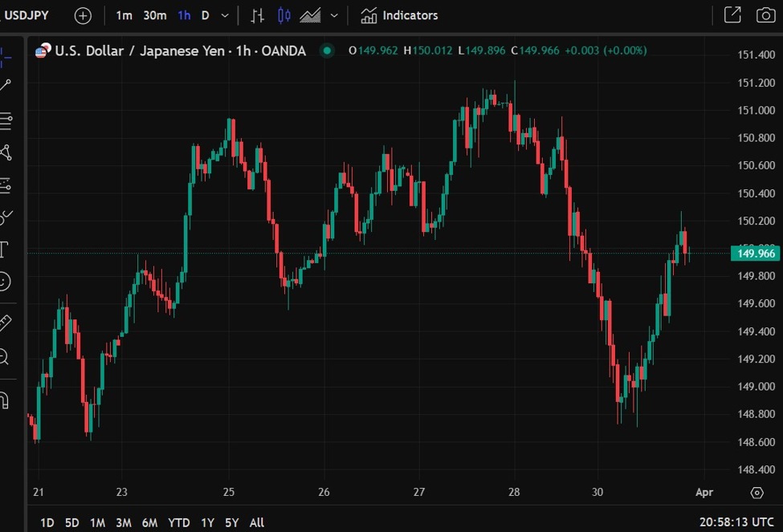This screenshot has width=783, height=532.
Task: Expand the timeframe interval dropdown arrow
Action: coord(225,15)
